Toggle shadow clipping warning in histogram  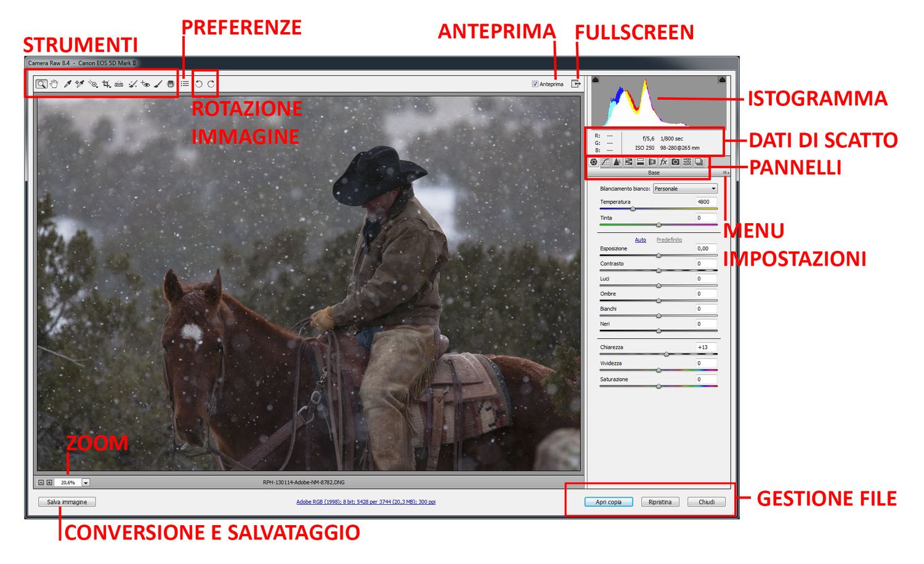pos(596,80)
